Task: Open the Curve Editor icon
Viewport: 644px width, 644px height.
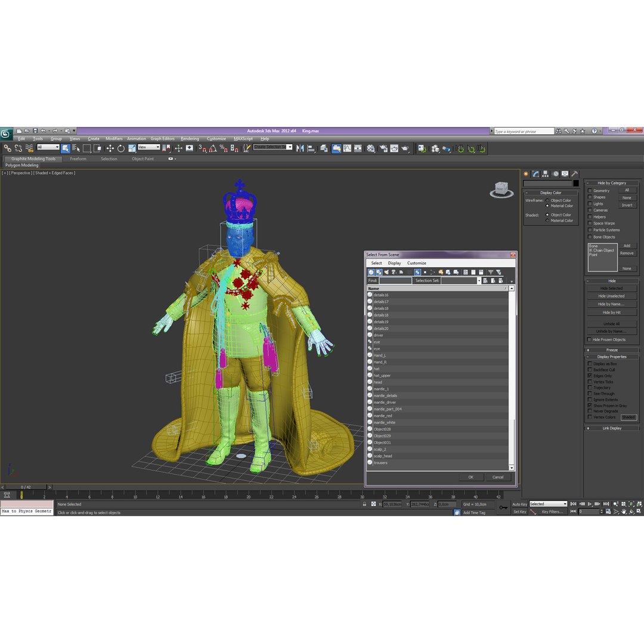Action: coord(348,148)
